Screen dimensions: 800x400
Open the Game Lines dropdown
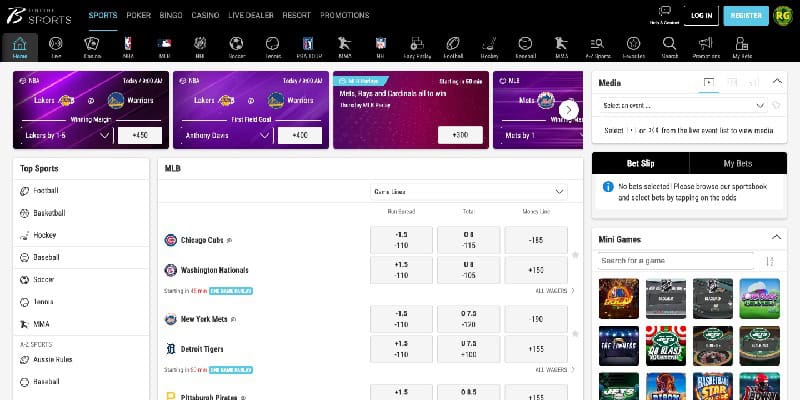(x=468, y=192)
